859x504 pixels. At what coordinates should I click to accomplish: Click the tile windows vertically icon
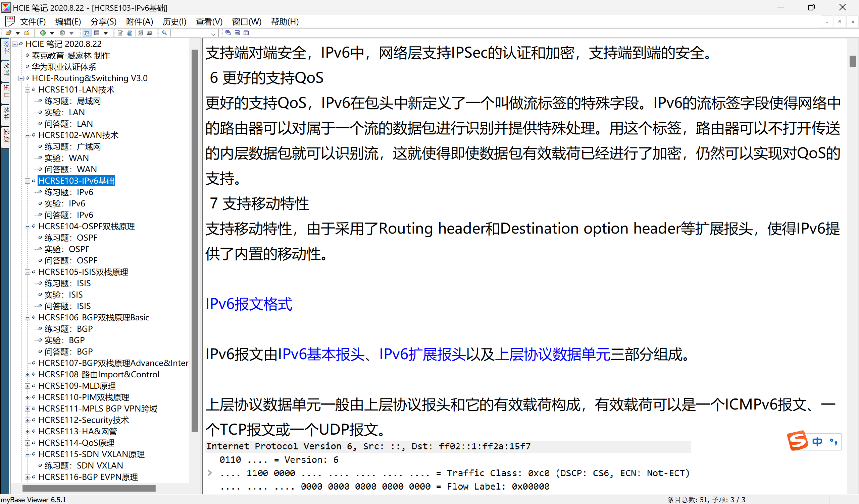[246, 33]
